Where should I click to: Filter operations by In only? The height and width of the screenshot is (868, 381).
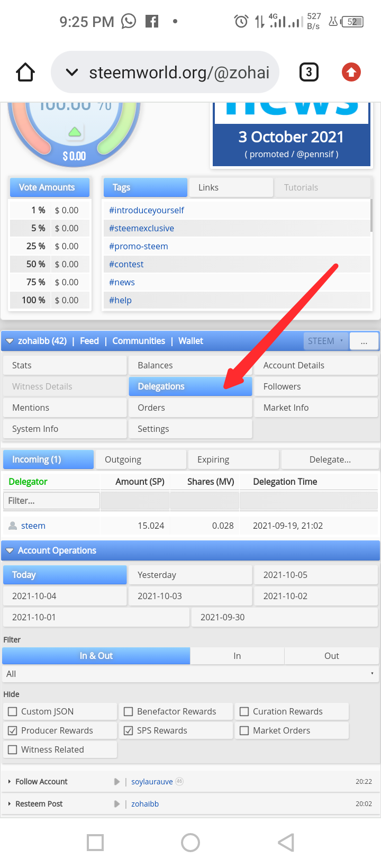[x=237, y=656]
